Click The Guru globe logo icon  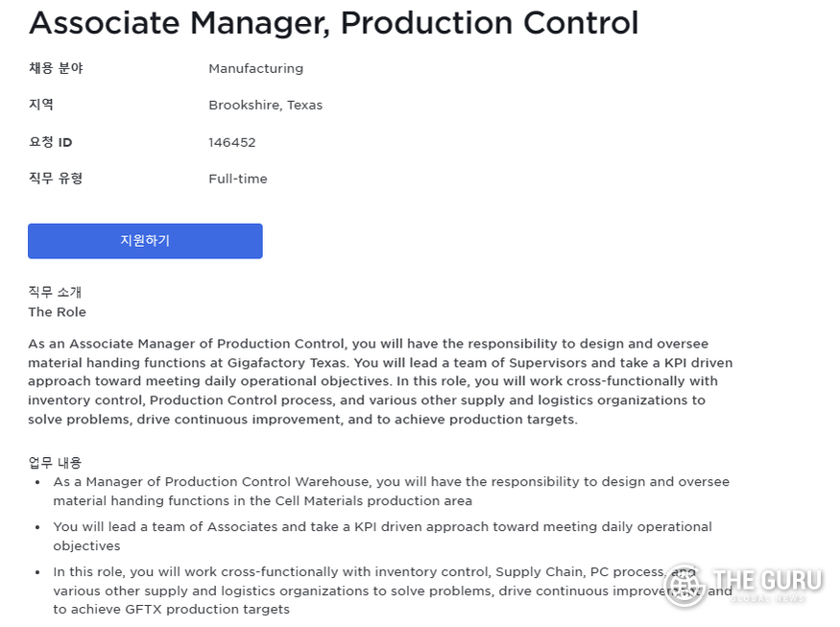684,586
